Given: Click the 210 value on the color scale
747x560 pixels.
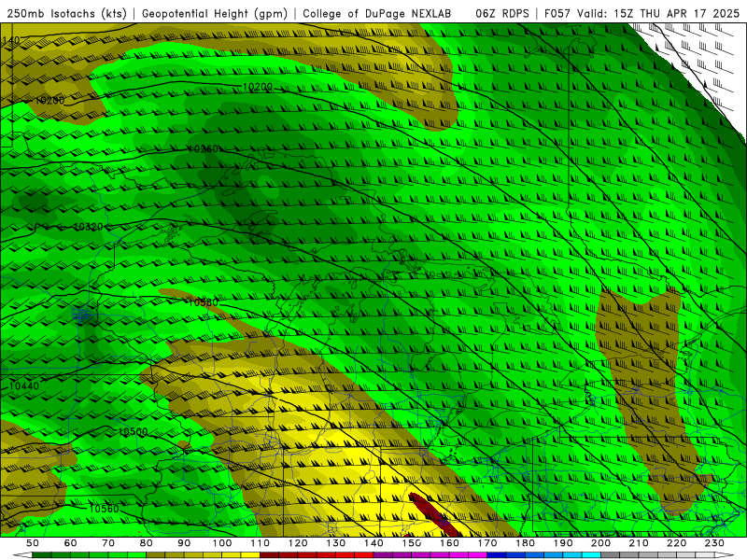Looking at the screenshot, I should [x=639, y=543].
